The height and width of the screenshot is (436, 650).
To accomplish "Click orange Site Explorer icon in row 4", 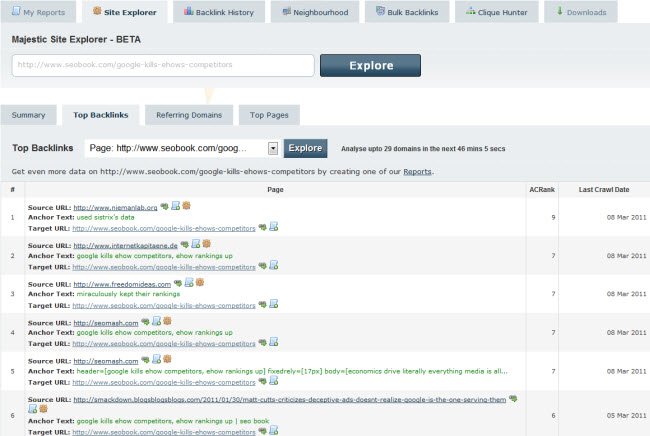I will (x=167, y=321).
